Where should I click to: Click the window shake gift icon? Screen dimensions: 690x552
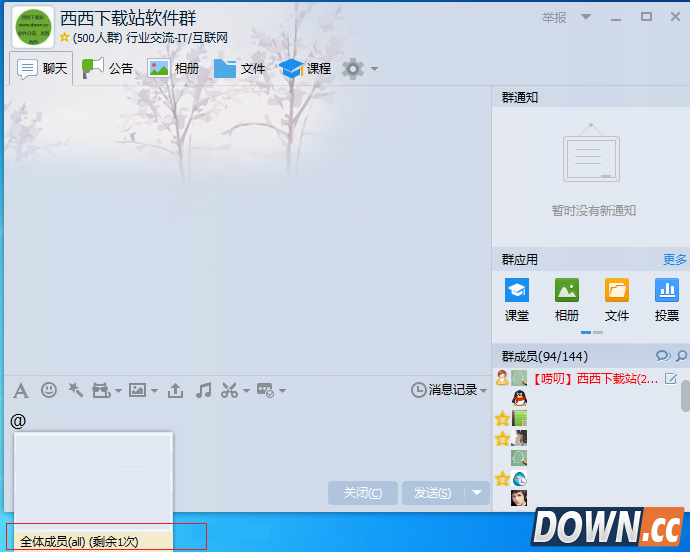(x=101, y=390)
